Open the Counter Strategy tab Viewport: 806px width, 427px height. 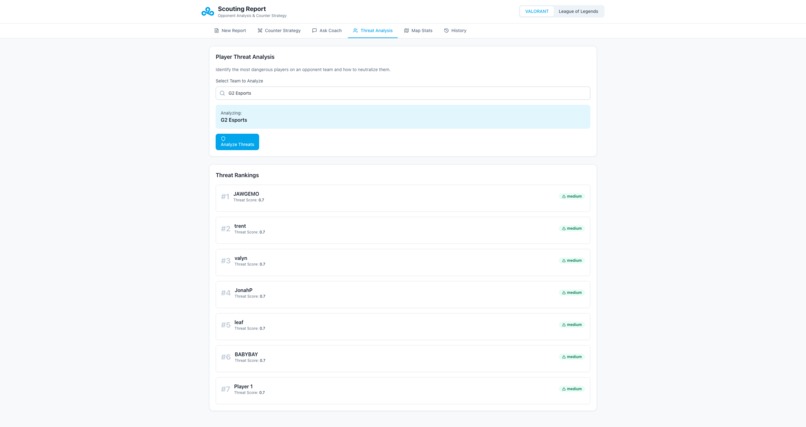pyautogui.click(x=279, y=31)
